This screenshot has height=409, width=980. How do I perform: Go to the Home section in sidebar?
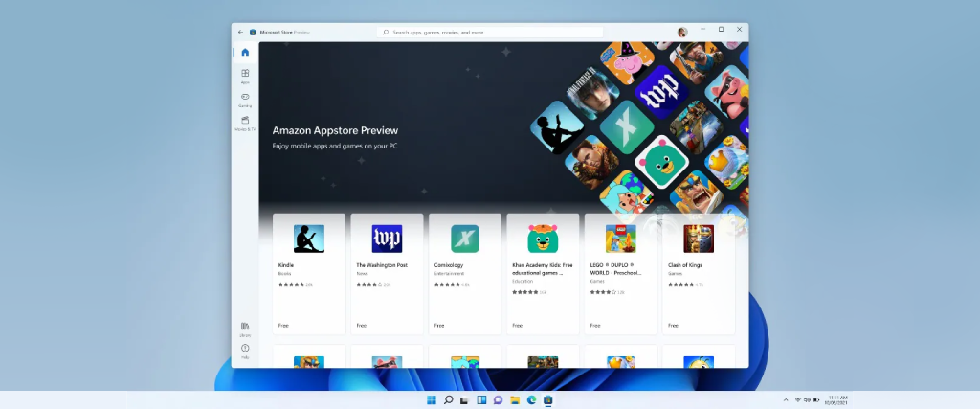coord(245,53)
